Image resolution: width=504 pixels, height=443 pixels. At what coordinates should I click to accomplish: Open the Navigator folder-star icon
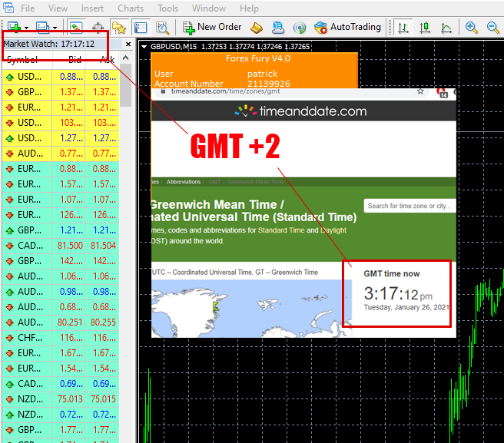coord(119,28)
